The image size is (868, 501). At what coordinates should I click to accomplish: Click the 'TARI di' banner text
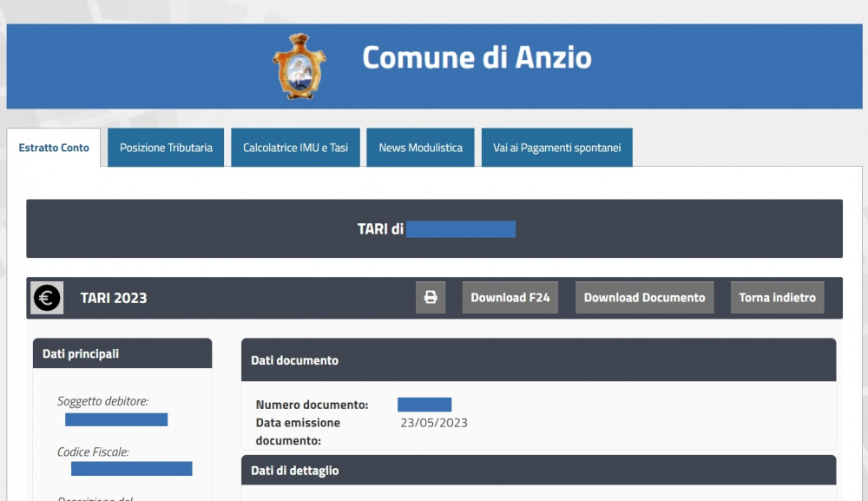click(380, 228)
